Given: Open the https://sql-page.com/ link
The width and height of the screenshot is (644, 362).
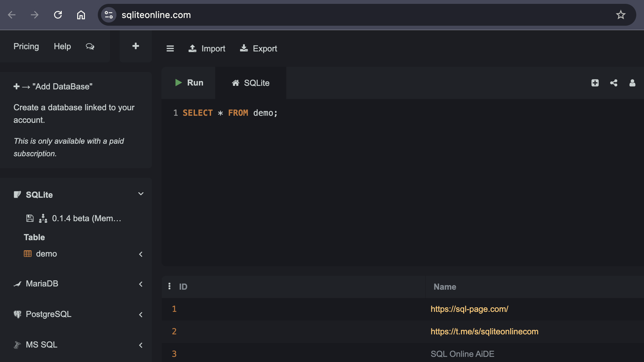Looking at the screenshot, I should pos(469,309).
